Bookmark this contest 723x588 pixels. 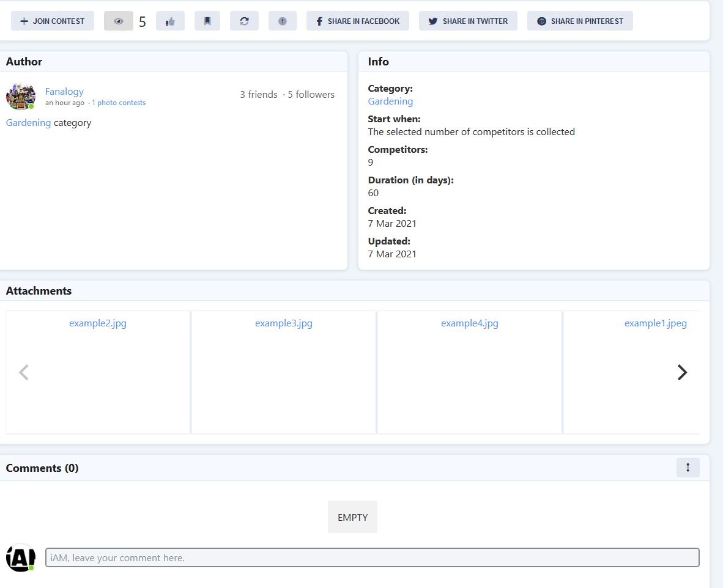click(x=207, y=21)
